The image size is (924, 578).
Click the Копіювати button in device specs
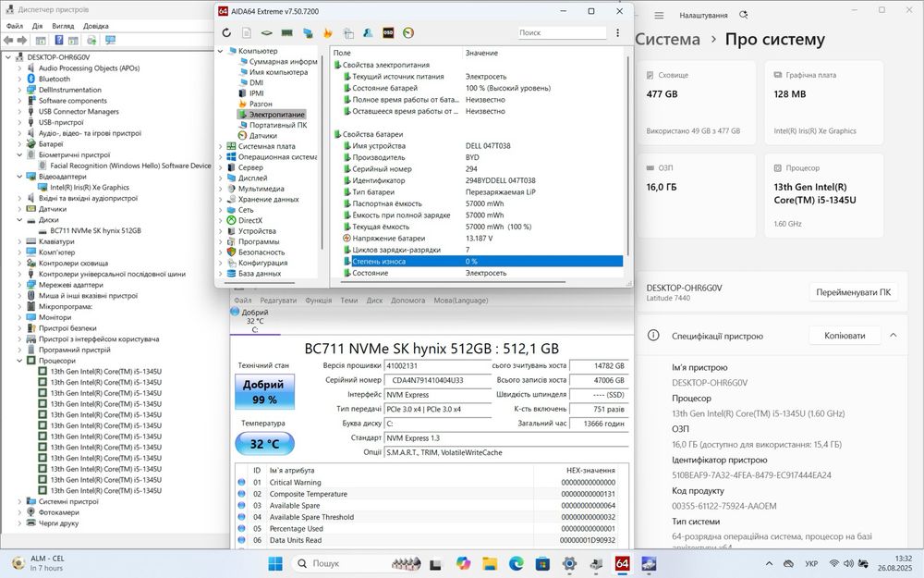point(845,335)
